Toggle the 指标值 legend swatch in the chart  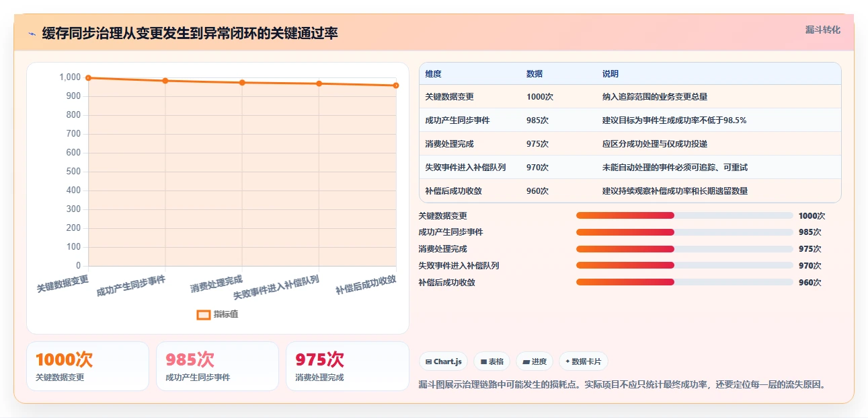[204, 314]
